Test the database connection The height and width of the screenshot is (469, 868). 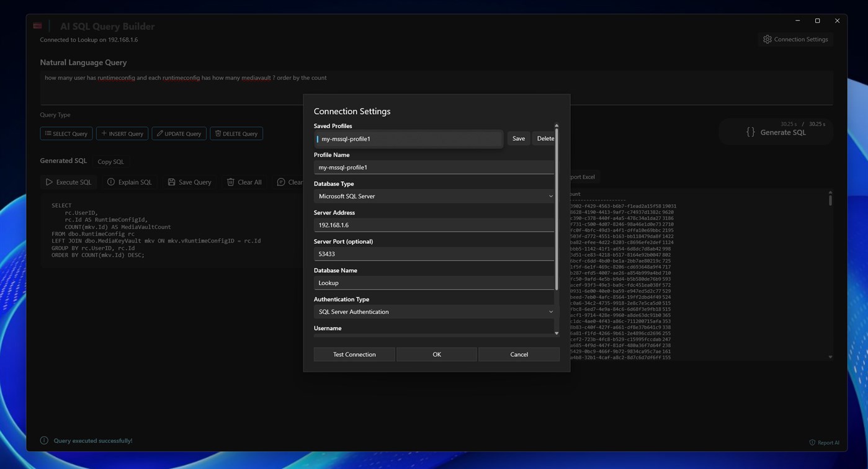pyautogui.click(x=354, y=354)
